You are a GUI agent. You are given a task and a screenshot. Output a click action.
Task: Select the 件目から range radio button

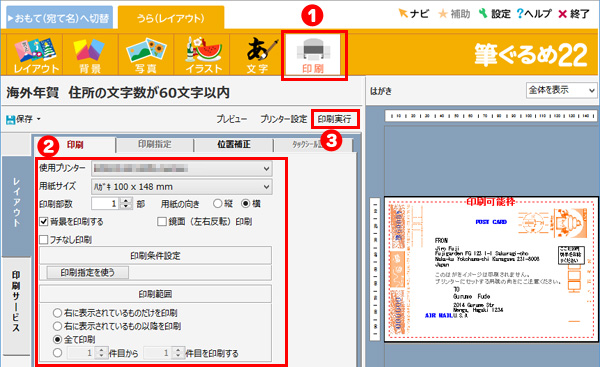click(57, 353)
